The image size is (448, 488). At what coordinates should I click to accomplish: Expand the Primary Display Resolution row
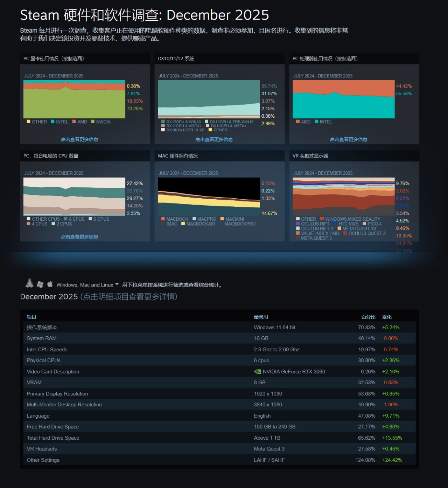click(219, 394)
